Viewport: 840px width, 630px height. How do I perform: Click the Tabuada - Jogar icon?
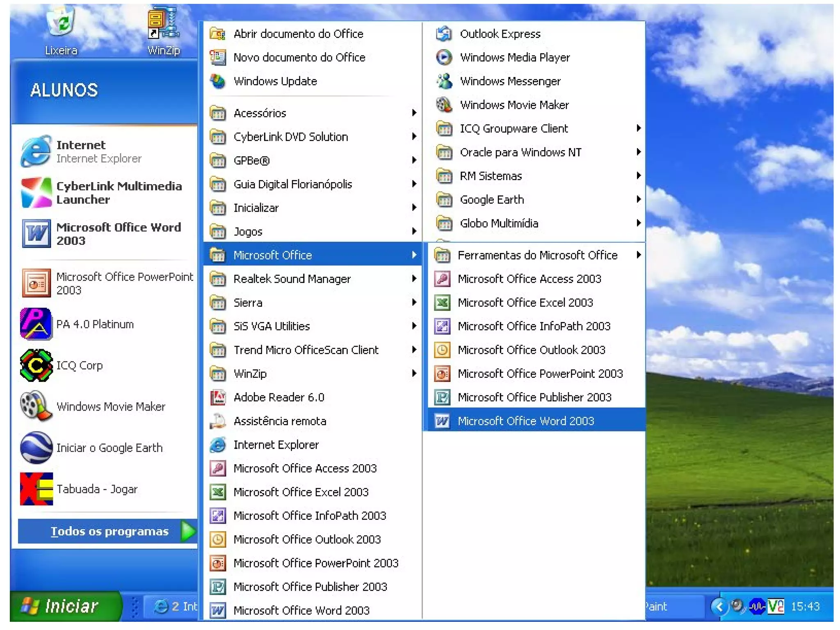pyautogui.click(x=36, y=489)
